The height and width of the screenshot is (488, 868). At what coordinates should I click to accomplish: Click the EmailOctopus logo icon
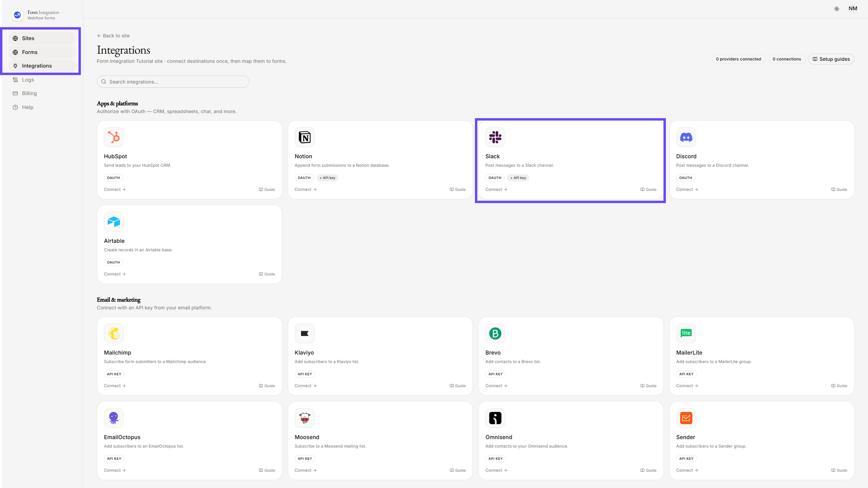click(114, 418)
